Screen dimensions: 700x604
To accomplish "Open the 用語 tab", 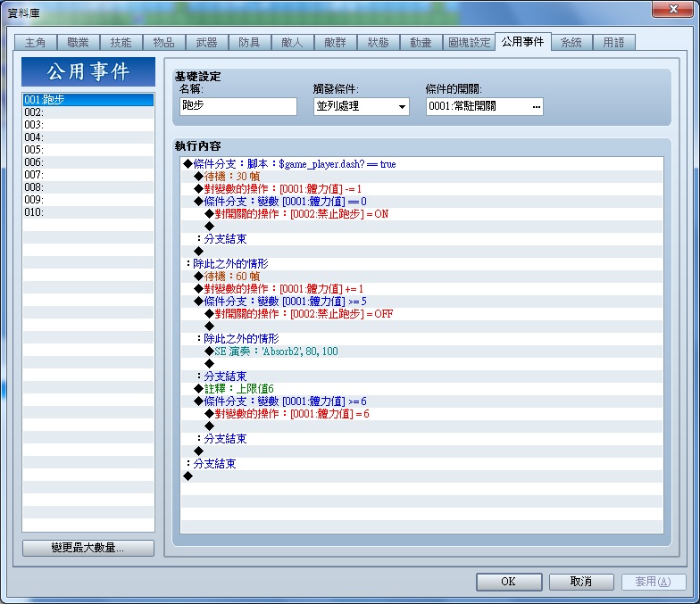I will (x=614, y=43).
